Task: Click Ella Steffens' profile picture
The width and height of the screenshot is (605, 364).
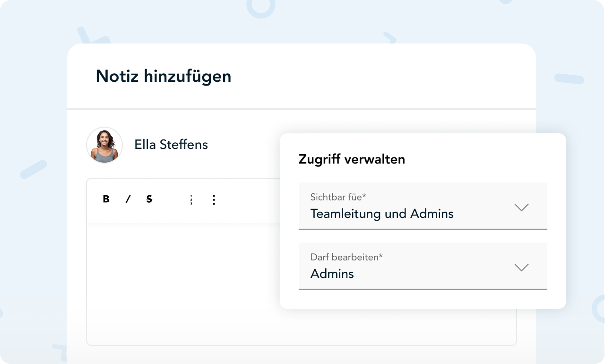Action: coord(104,145)
